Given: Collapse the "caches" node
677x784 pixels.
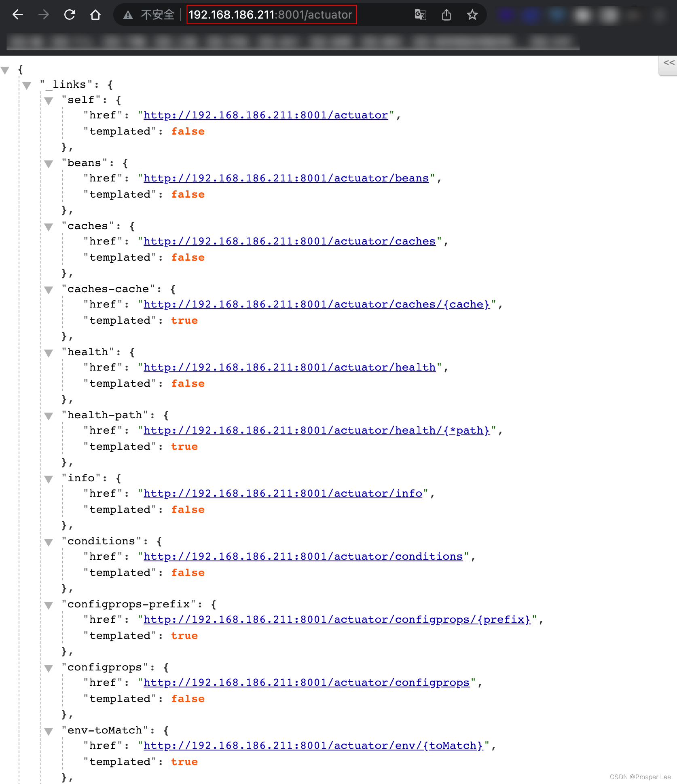Looking at the screenshot, I should click(49, 227).
